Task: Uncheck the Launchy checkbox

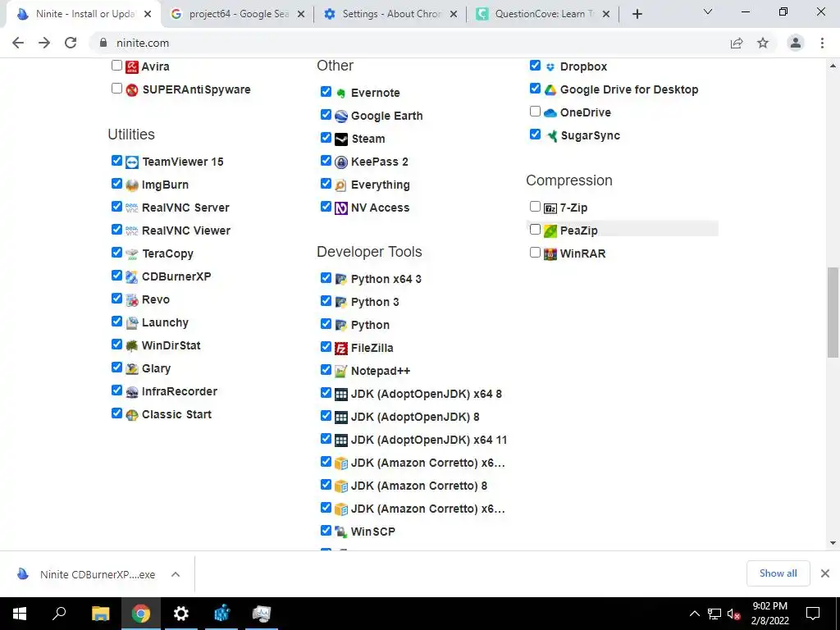Action: click(116, 322)
